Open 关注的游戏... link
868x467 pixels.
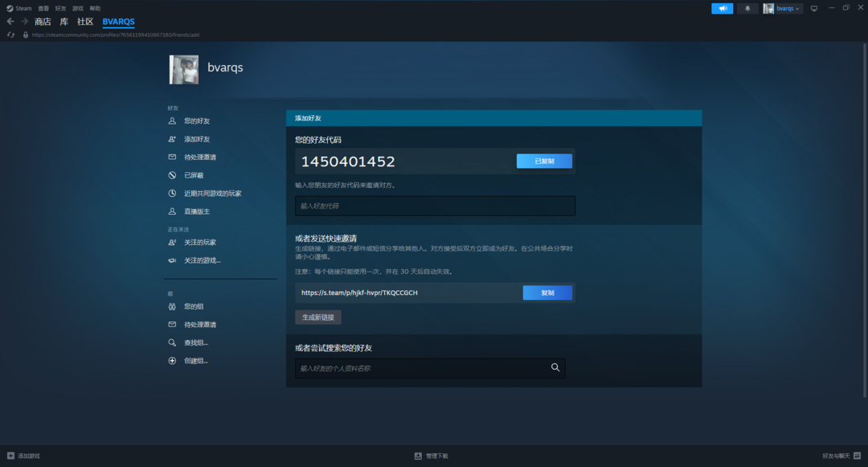point(203,260)
